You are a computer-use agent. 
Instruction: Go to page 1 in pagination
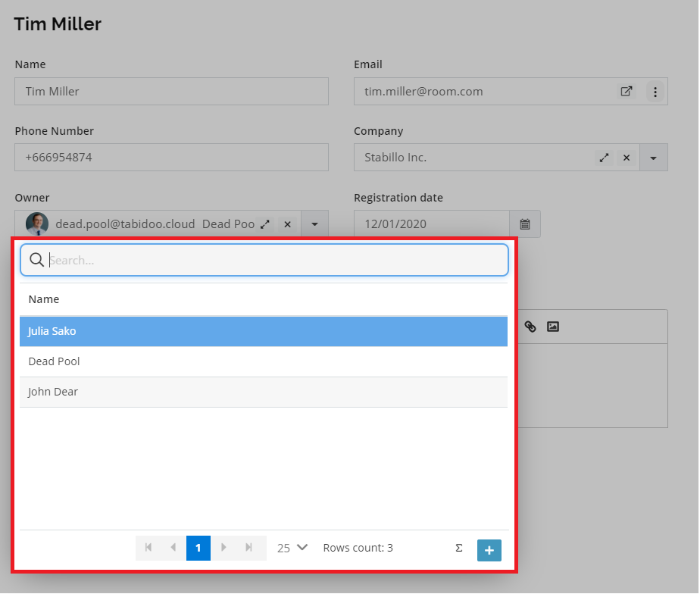[198, 548]
